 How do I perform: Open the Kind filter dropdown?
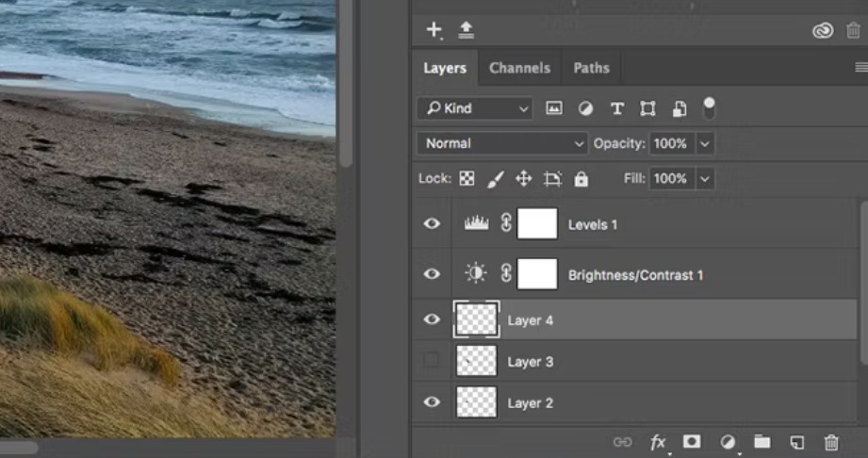point(475,108)
